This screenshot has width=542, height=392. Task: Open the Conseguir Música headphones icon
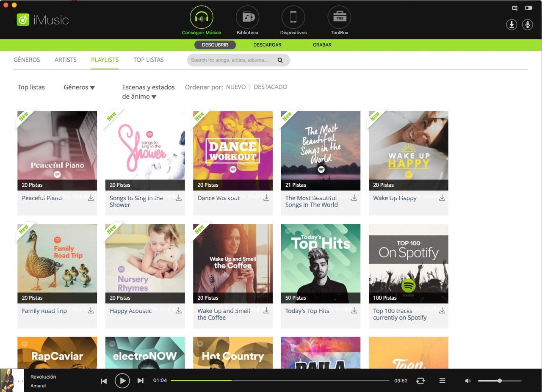pos(202,17)
